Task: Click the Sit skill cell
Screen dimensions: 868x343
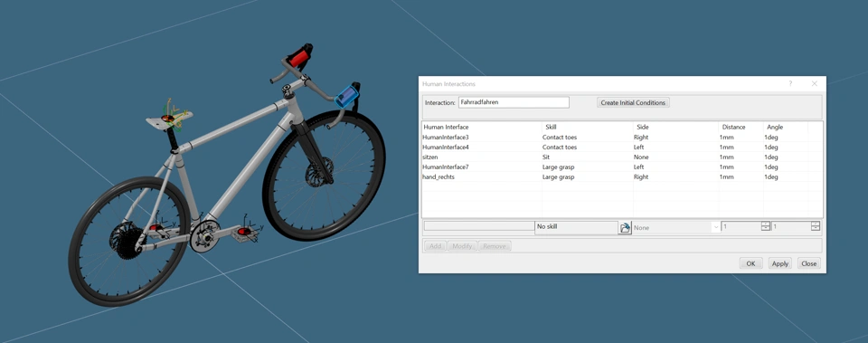Action: (546, 157)
